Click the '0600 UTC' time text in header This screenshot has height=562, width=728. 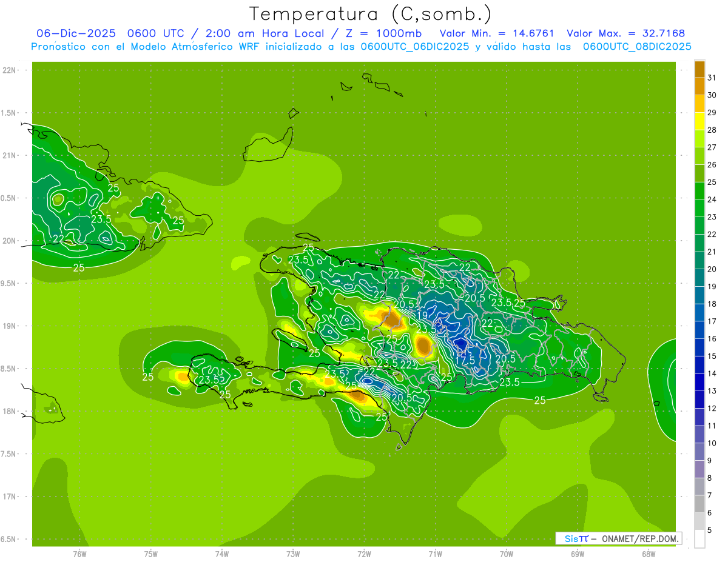pos(155,33)
